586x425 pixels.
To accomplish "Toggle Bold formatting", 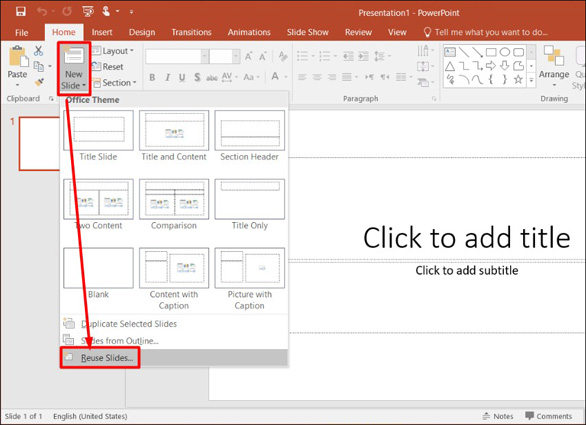I will 152,77.
